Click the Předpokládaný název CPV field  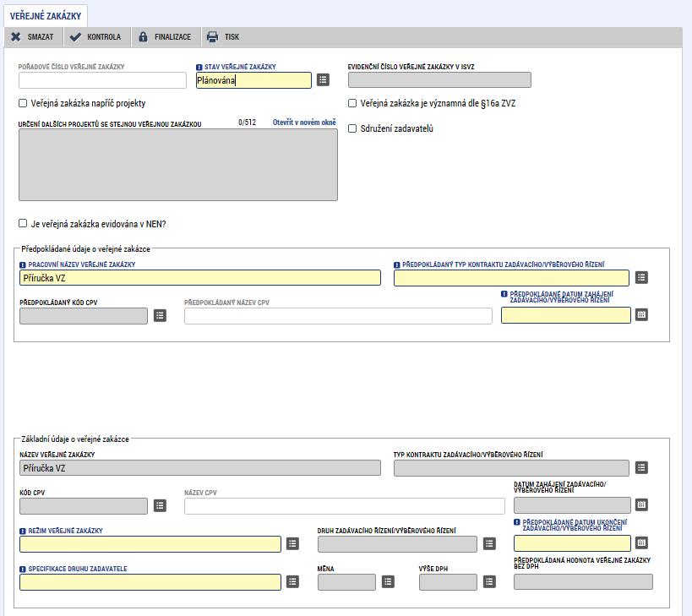coord(338,316)
